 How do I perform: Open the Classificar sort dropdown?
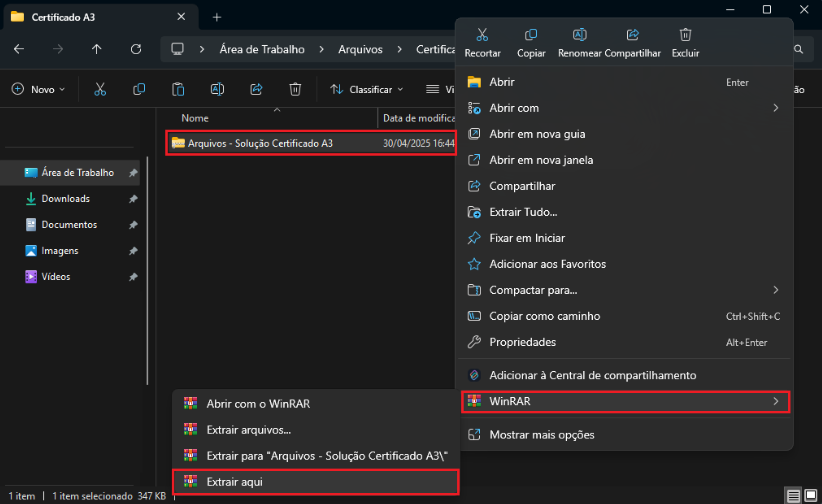[x=367, y=89]
